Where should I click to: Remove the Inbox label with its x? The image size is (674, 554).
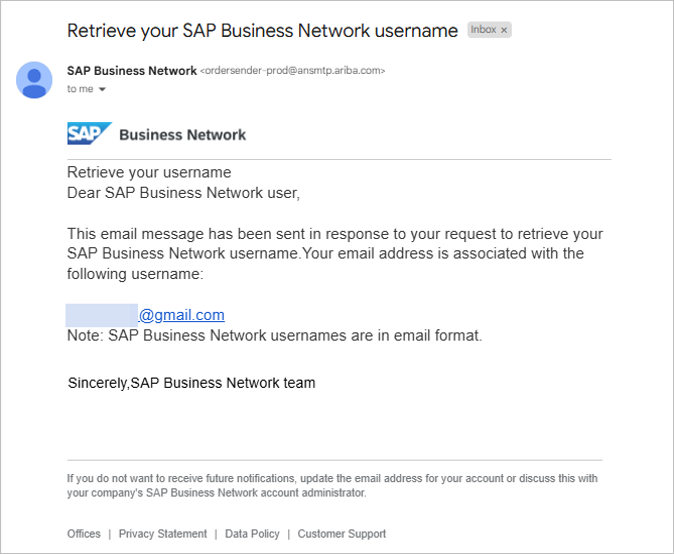[x=505, y=31]
